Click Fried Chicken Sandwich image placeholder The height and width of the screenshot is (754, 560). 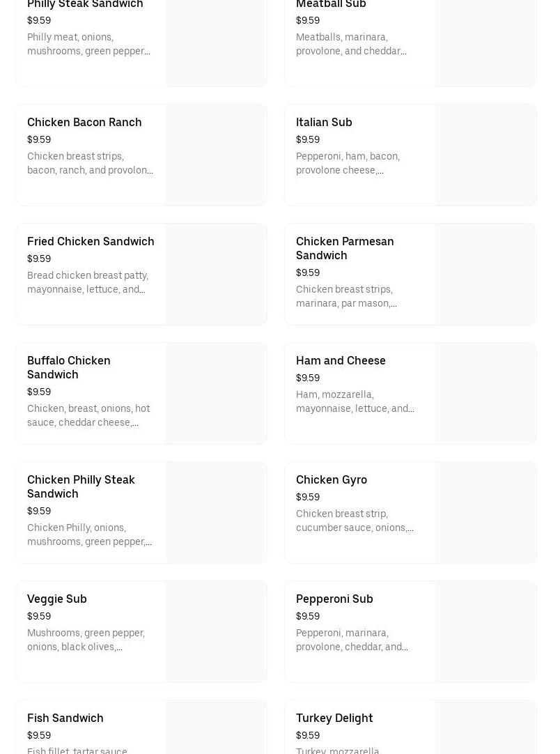point(217,274)
